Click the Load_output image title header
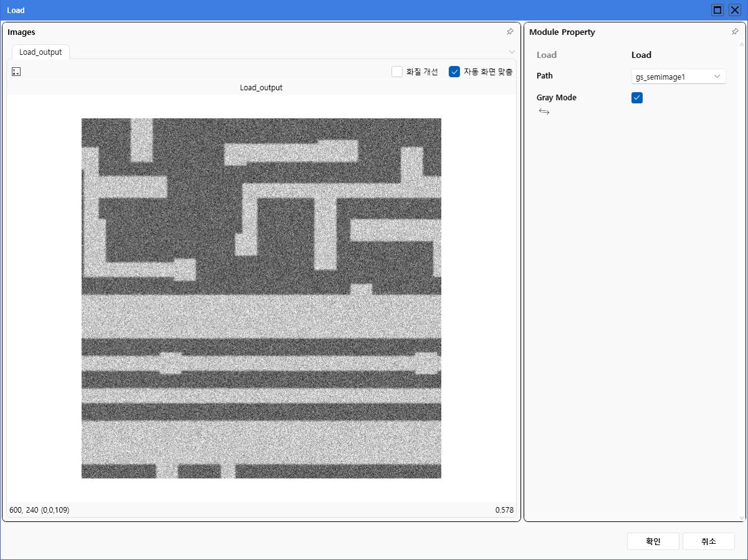 point(261,88)
